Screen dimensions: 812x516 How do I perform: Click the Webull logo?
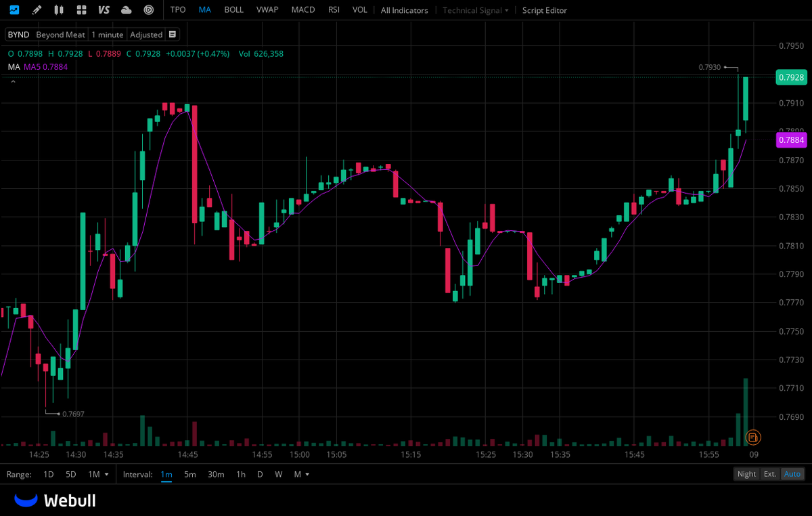tap(55, 500)
